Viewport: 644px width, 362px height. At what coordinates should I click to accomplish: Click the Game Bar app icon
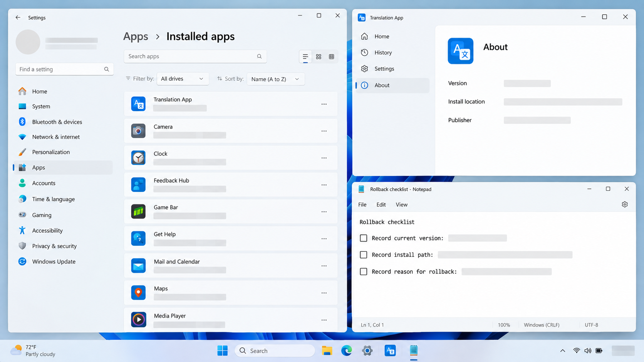(138, 212)
